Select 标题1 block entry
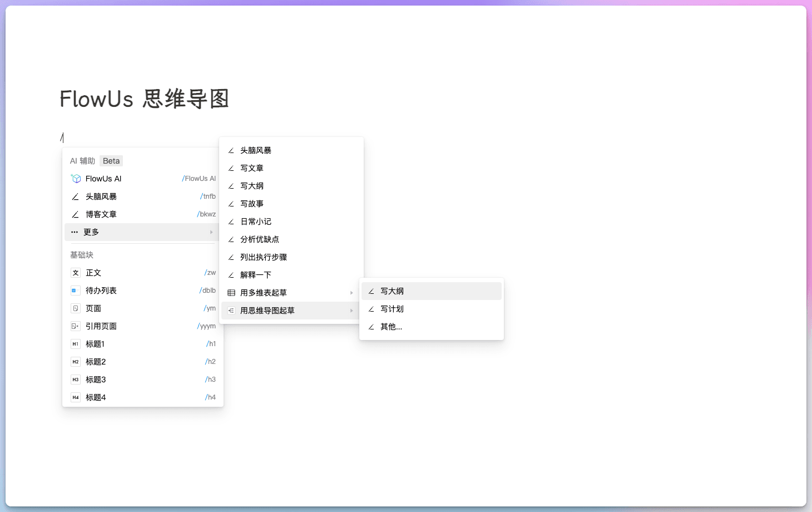The height and width of the screenshot is (512, 812). pos(143,344)
